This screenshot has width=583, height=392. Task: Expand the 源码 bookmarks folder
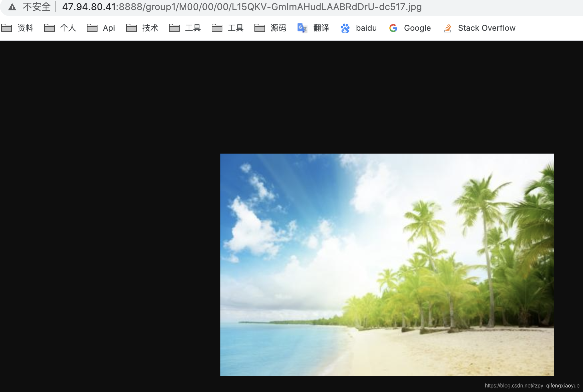(x=278, y=28)
